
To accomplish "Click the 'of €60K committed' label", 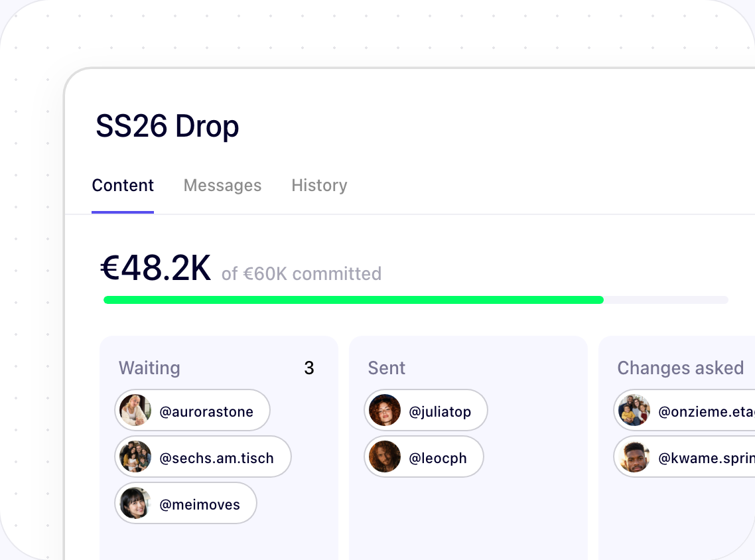I will pos(301,273).
